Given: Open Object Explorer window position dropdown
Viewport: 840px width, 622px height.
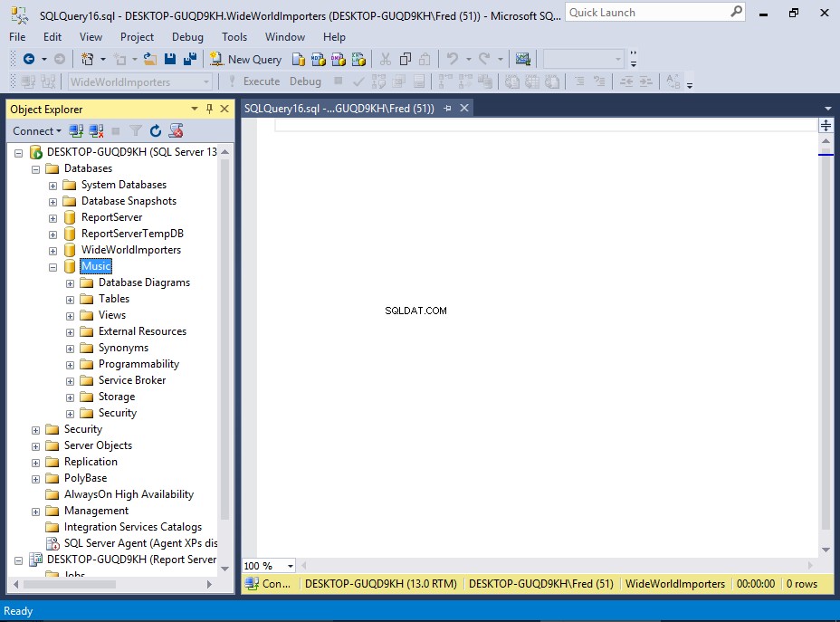Looking at the screenshot, I should click(194, 109).
